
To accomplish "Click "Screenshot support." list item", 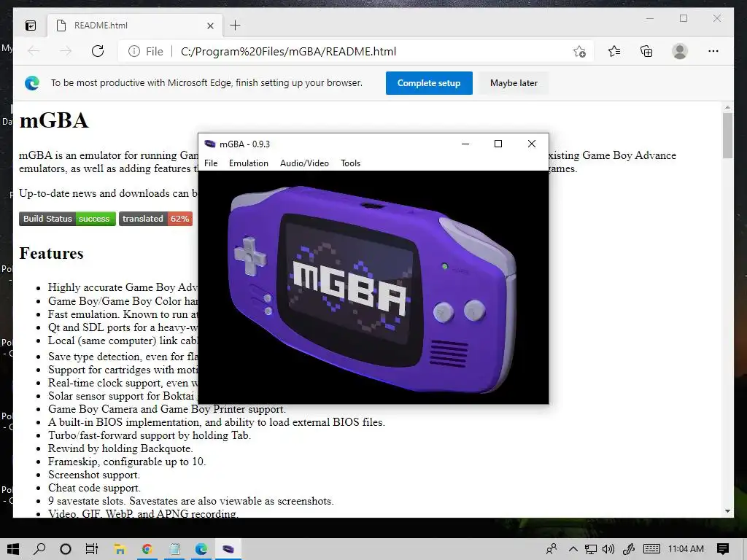I will pos(94,475).
